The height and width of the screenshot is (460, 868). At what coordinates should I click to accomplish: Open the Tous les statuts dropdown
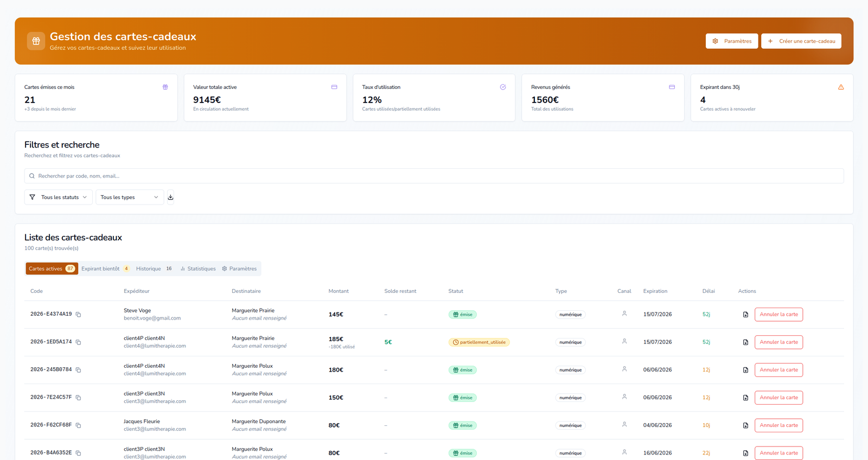tap(59, 197)
